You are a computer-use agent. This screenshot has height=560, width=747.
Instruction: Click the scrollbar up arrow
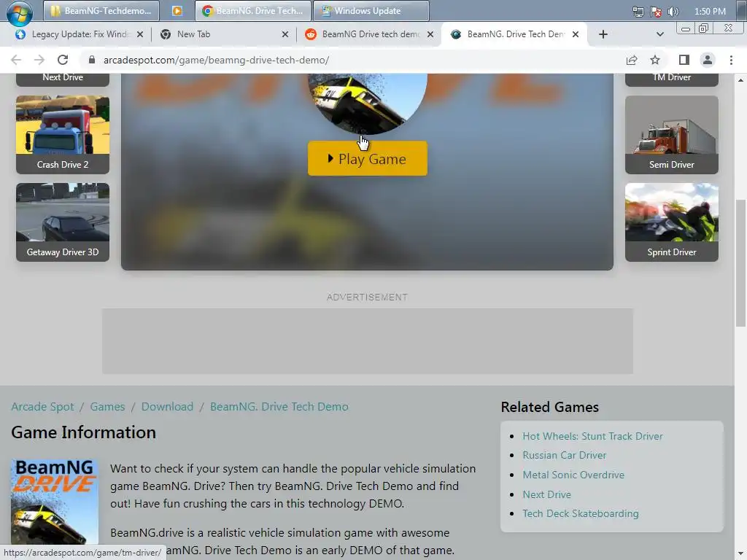740,79
